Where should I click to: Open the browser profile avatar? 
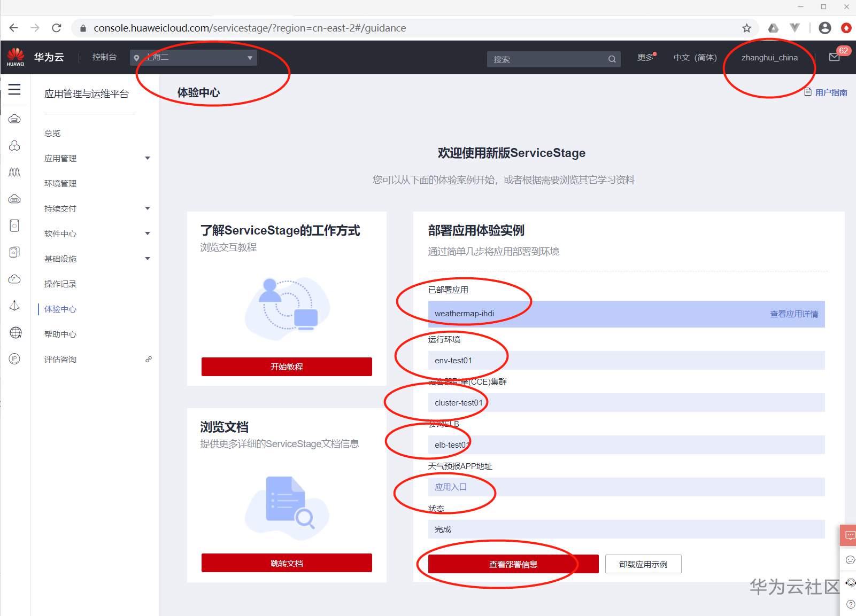tap(825, 28)
